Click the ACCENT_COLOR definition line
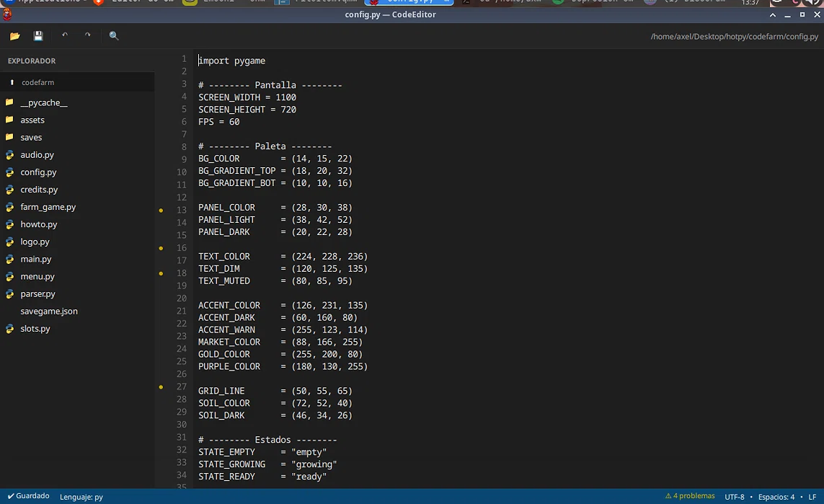The image size is (824, 504). tap(283, 305)
